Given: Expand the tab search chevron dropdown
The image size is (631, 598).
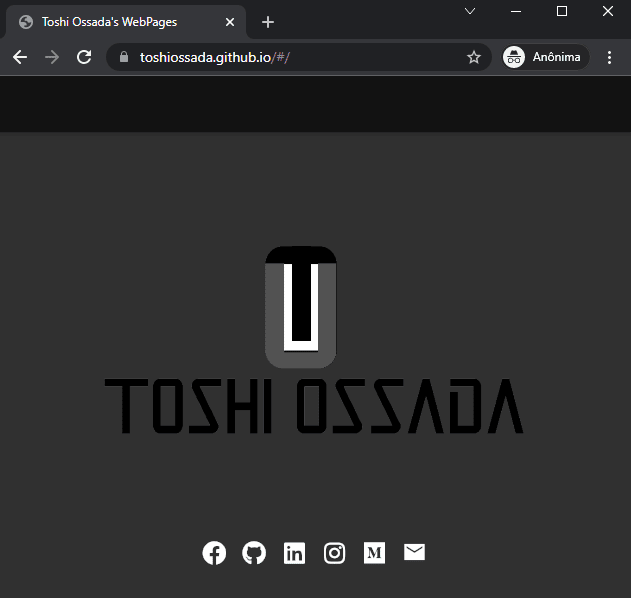Looking at the screenshot, I should (x=470, y=11).
